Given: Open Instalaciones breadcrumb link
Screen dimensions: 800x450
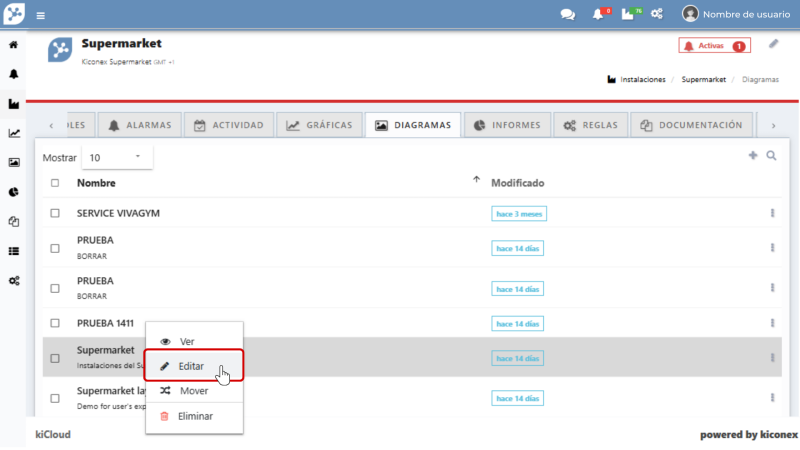Looking at the screenshot, I should [642, 79].
